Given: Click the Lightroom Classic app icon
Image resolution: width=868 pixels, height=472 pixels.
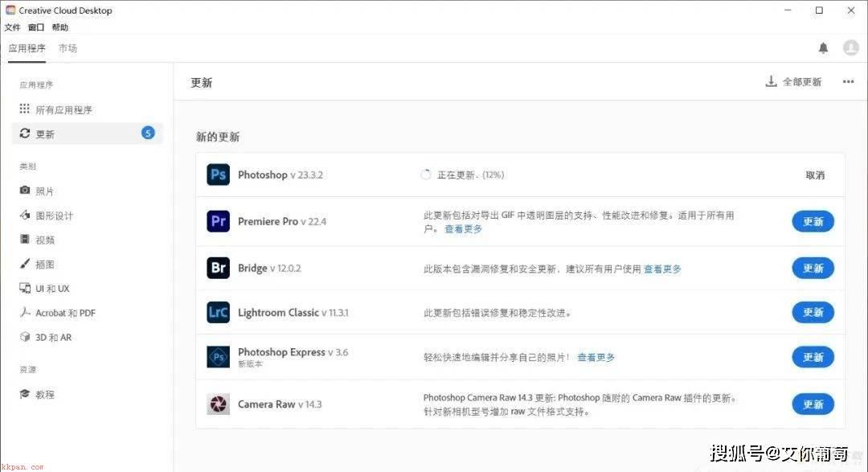Looking at the screenshot, I should pyautogui.click(x=218, y=313).
